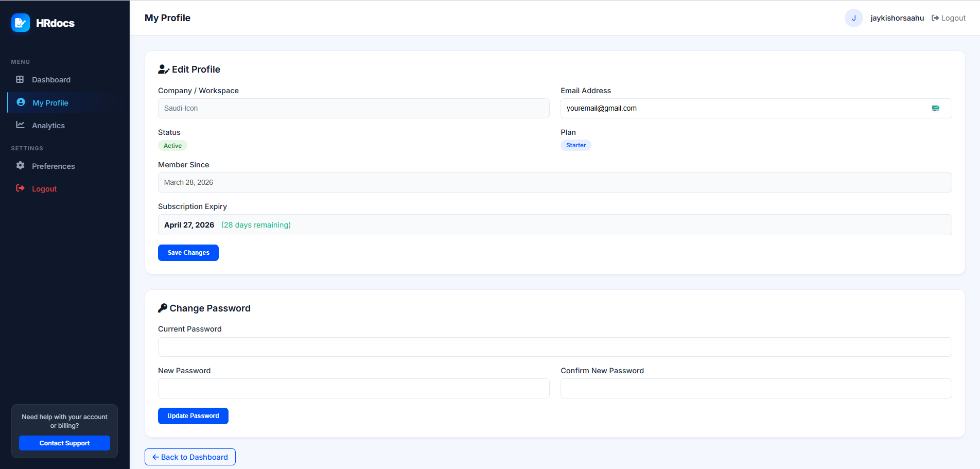Go Back to Dashboard
The image size is (980, 469).
(190, 457)
